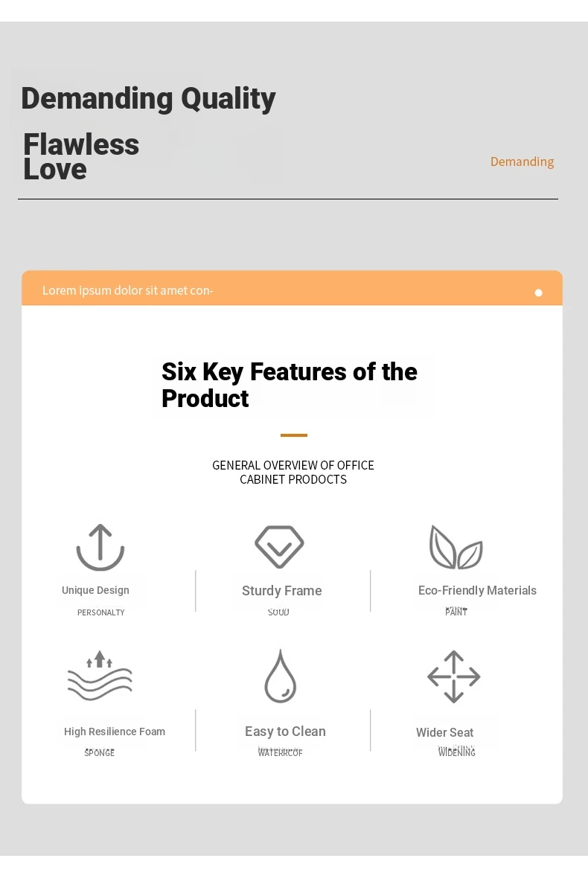
Task: Click the orange Demanding text
Action: [x=522, y=161]
